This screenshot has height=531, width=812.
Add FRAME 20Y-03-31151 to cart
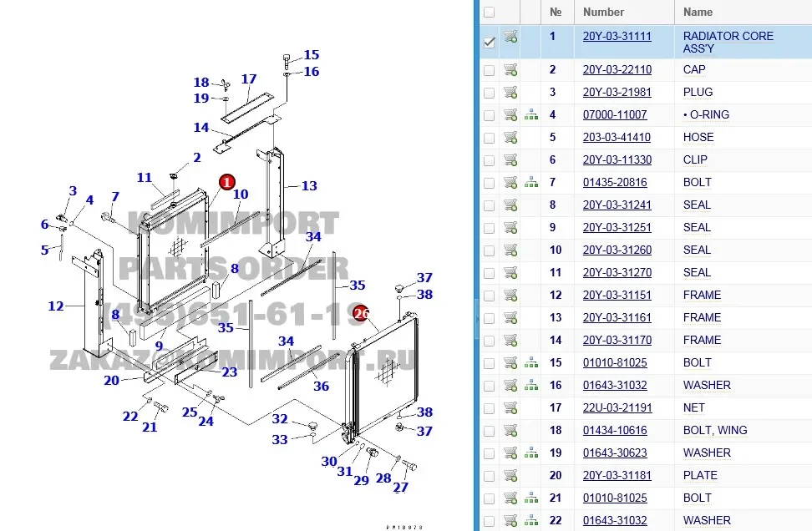(x=510, y=295)
